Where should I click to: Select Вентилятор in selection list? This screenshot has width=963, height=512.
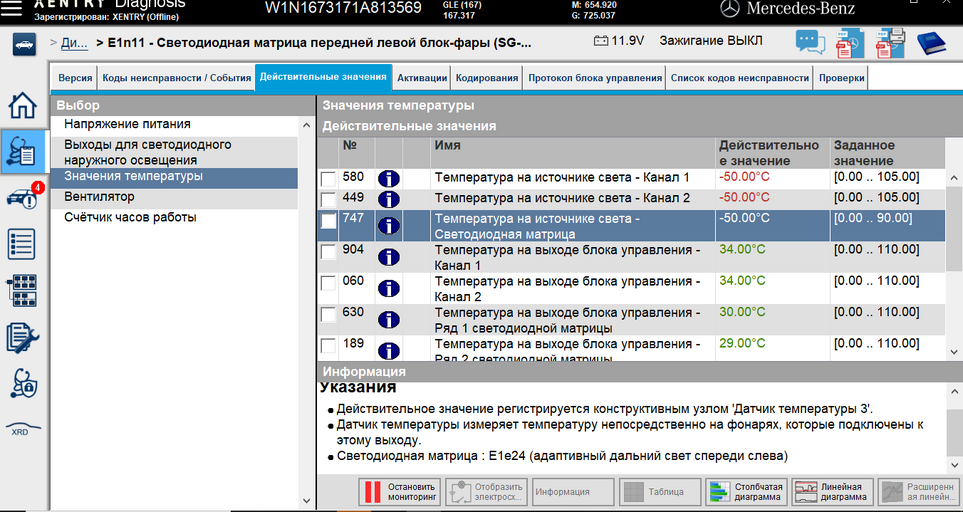174,197
